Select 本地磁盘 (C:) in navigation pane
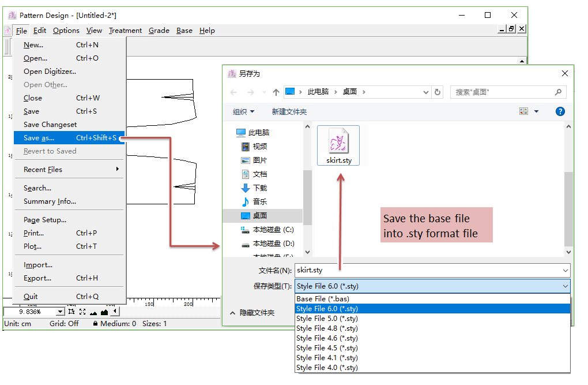588x385 pixels. pos(273,230)
